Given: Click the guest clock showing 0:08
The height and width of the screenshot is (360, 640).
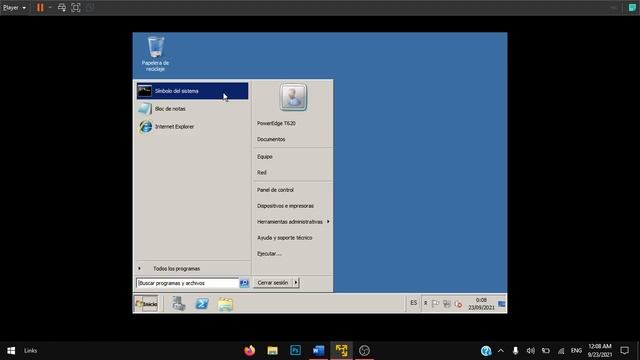Looking at the screenshot, I should [481, 304].
